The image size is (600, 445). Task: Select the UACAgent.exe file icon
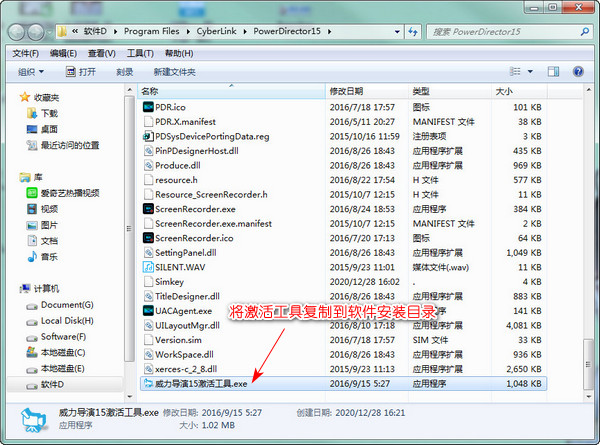coord(148,311)
